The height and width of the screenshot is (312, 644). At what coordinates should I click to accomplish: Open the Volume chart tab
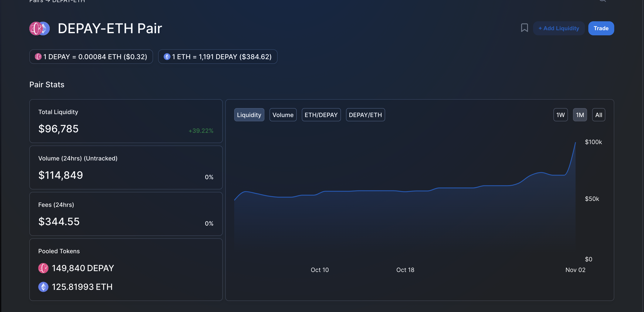pyautogui.click(x=283, y=115)
